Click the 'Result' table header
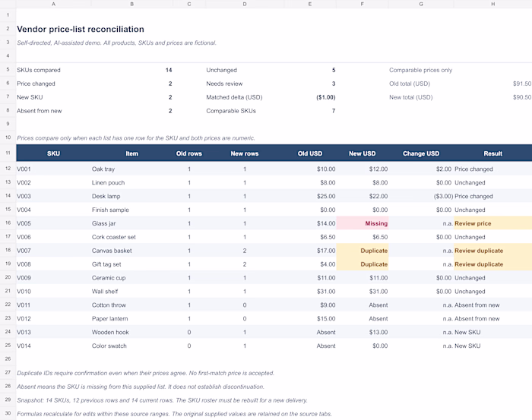Screen dimensions: 532x420 [492, 153]
